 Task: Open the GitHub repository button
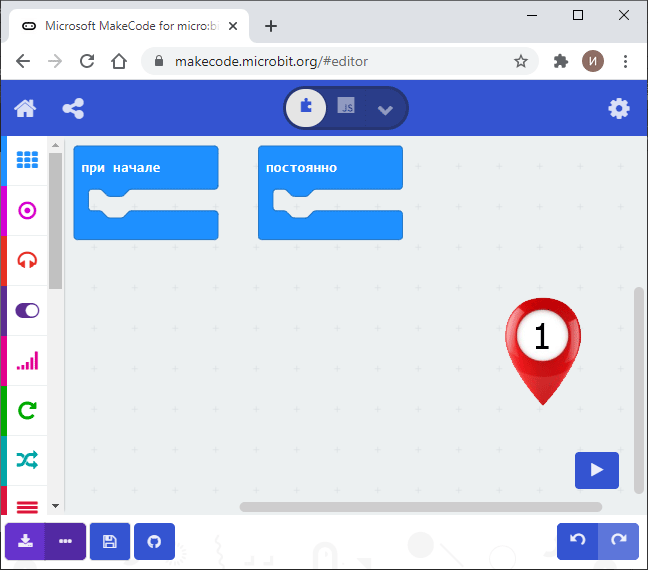pos(154,541)
